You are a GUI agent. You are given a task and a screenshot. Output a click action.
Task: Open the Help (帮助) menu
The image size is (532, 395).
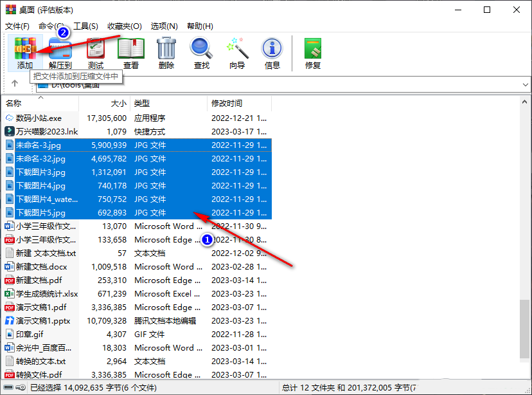pos(200,26)
